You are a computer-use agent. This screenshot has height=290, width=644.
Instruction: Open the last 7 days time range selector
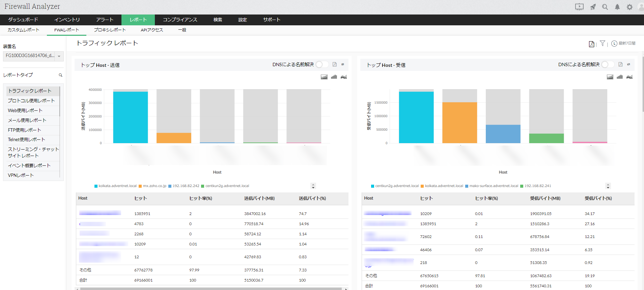623,44
